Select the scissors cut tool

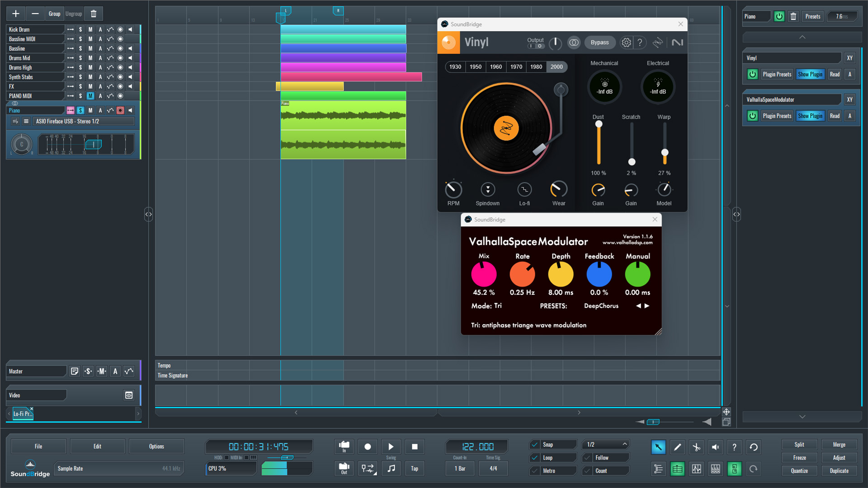coord(696,447)
